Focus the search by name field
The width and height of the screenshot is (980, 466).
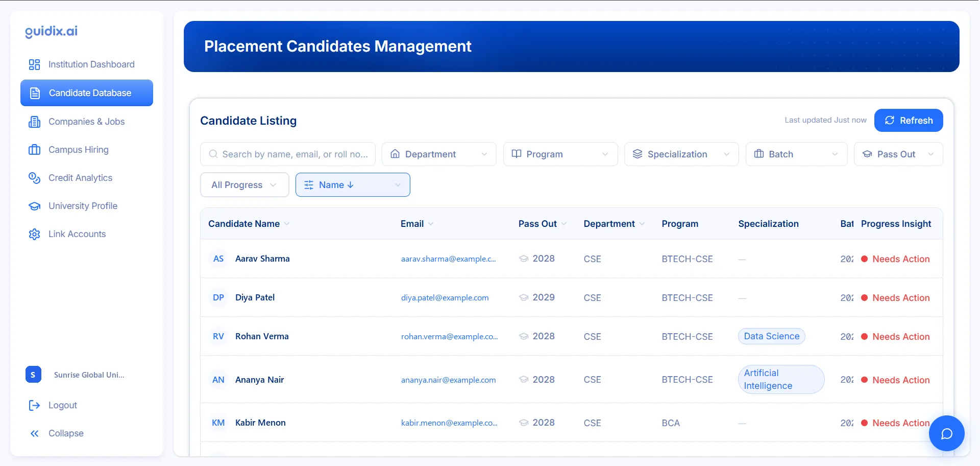288,154
